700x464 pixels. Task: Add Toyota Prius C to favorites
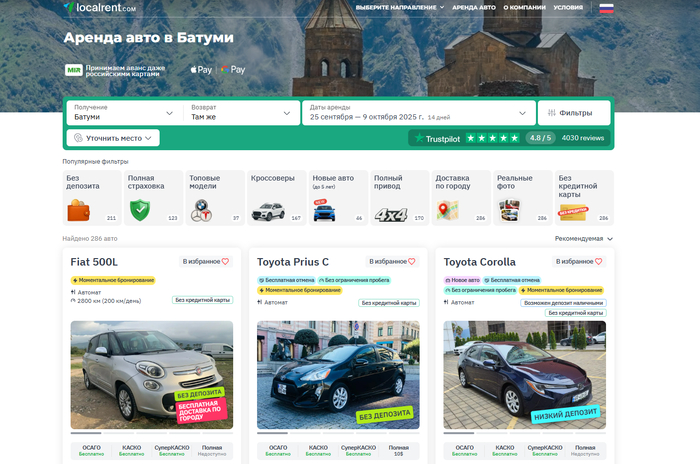click(392, 262)
